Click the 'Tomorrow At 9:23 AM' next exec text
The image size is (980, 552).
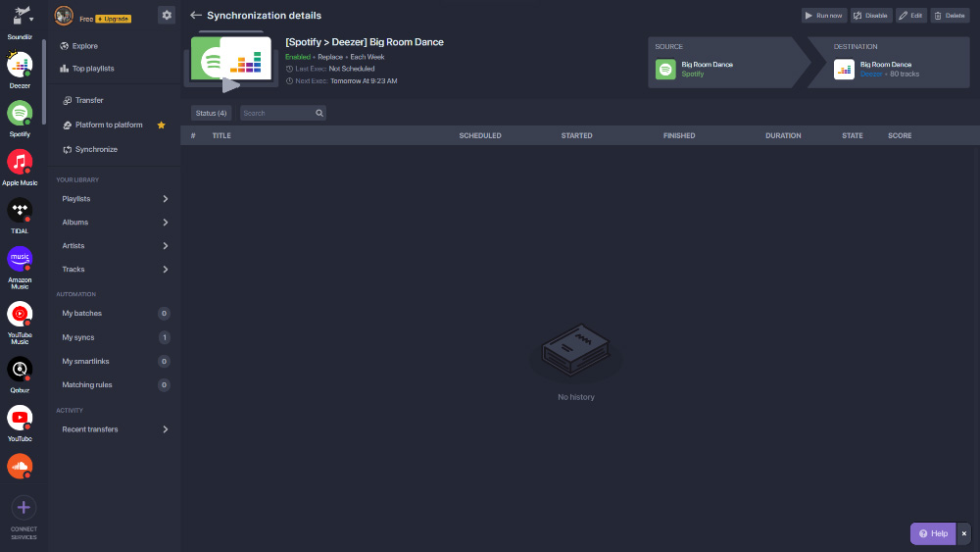point(364,81)
